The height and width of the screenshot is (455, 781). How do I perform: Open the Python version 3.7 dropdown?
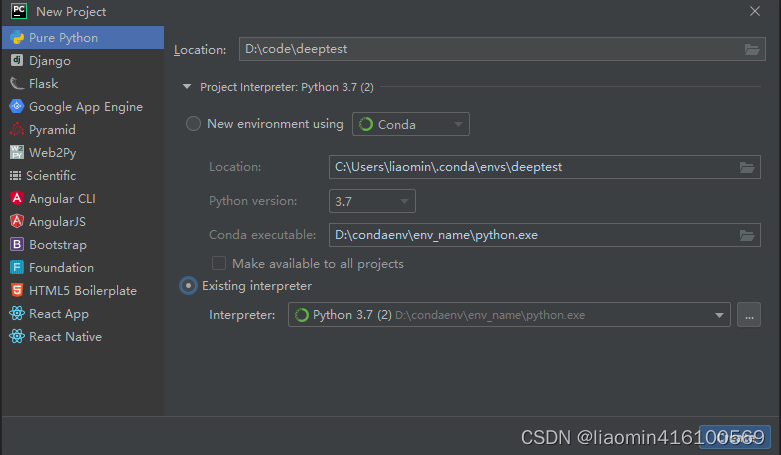[372, 201]
